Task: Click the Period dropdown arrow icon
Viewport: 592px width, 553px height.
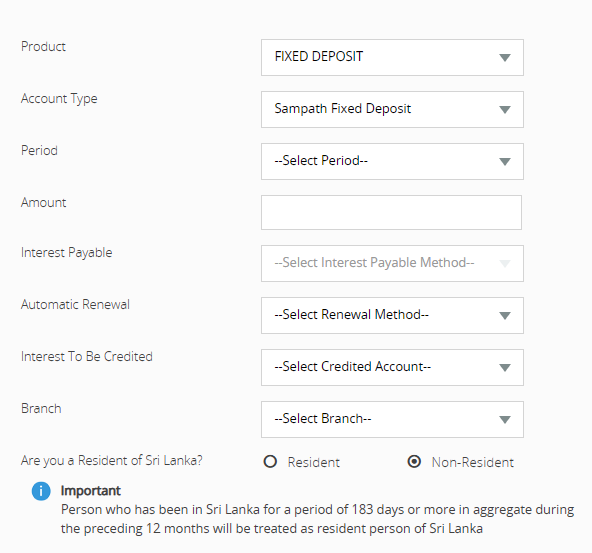Action: [x=505, y=162]
